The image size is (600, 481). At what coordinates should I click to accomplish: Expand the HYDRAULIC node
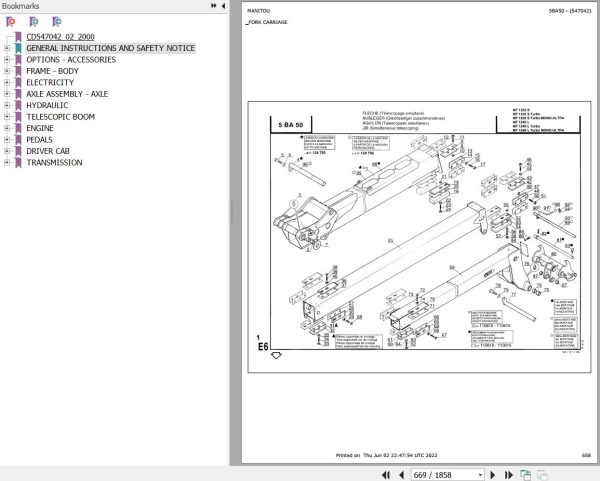pos(7,105)
